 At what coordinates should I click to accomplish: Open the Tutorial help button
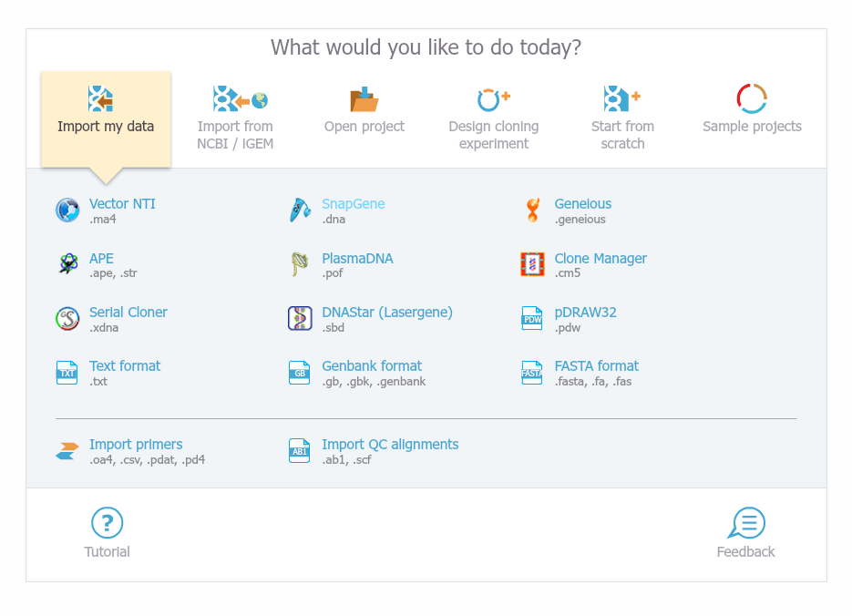(108, 533)
